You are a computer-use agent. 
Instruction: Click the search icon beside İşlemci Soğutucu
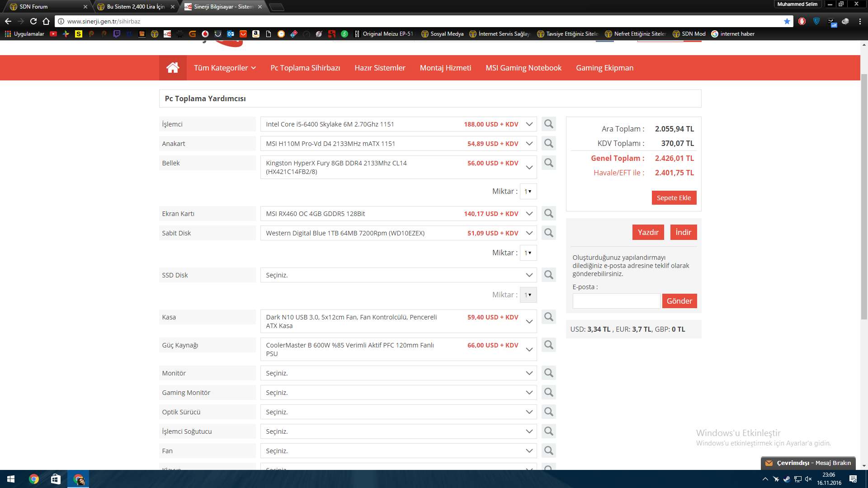(548, 431)
